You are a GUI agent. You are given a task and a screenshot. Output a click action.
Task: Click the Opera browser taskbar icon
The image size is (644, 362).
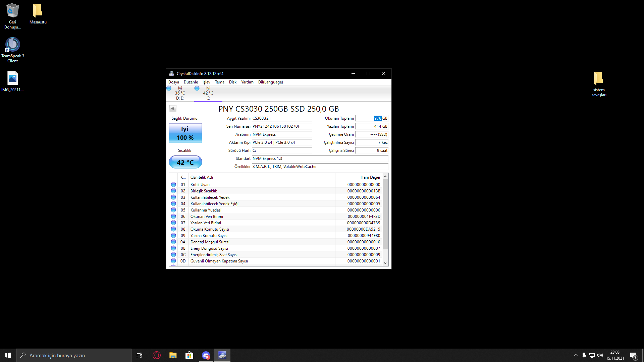157,355
